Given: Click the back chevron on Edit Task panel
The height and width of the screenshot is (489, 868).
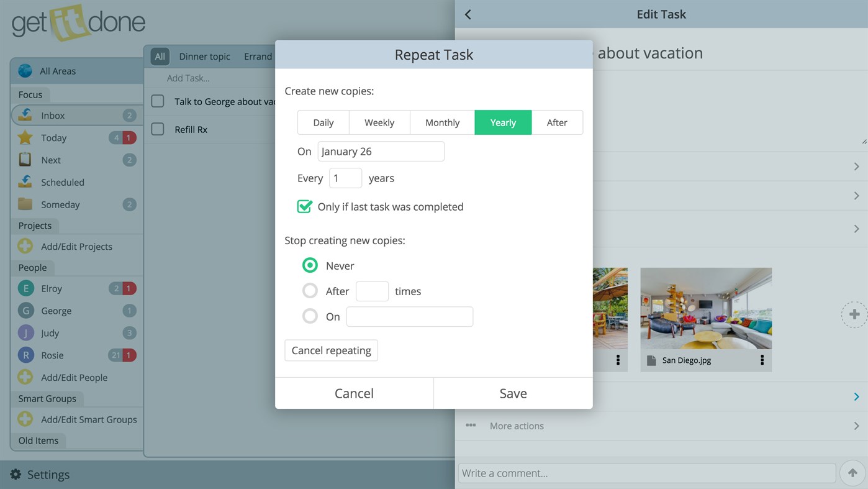Looking at the screenshot, I should pyautogui.click(x=468, y=14).
